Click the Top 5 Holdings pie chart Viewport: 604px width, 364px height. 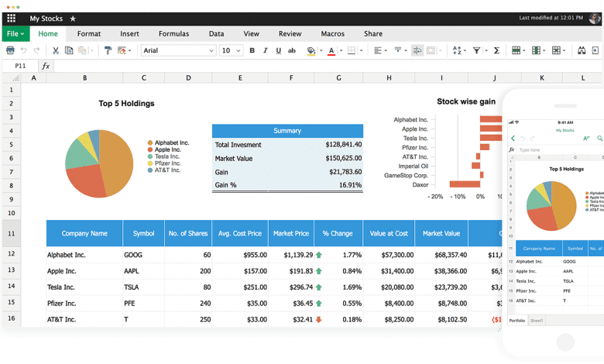pyautogui.click(x=99, y=163)
